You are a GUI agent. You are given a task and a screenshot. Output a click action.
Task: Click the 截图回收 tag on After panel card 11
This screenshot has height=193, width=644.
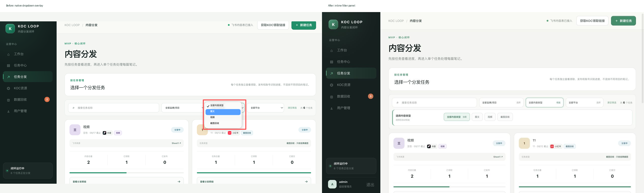(570, 146)
